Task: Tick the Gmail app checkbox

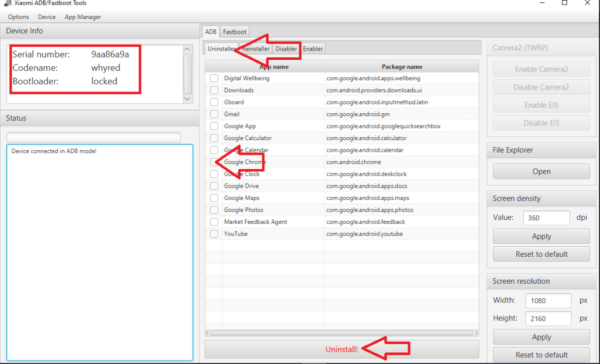Action: pos(214,114)
